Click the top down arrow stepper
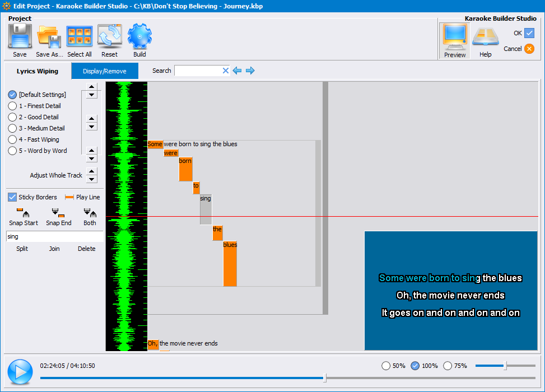Screen dimensions: 545x392 pyautogui.click(x=91, y=95)
